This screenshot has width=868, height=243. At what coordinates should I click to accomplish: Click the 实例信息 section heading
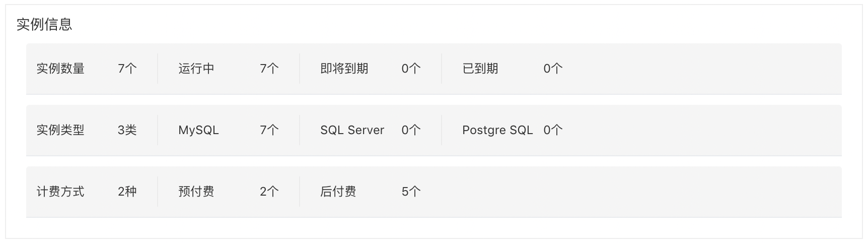[x=44, y=24]
